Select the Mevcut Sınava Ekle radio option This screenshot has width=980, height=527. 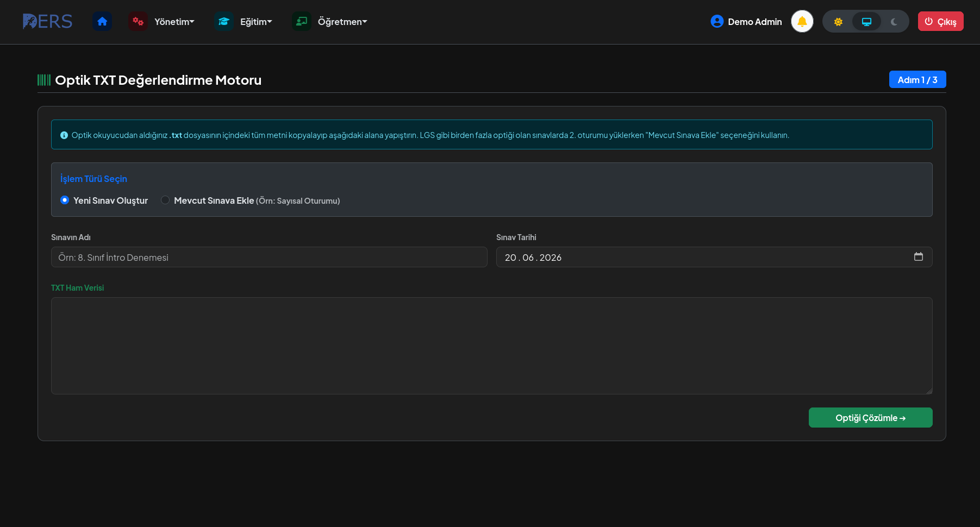coord(165,200)
